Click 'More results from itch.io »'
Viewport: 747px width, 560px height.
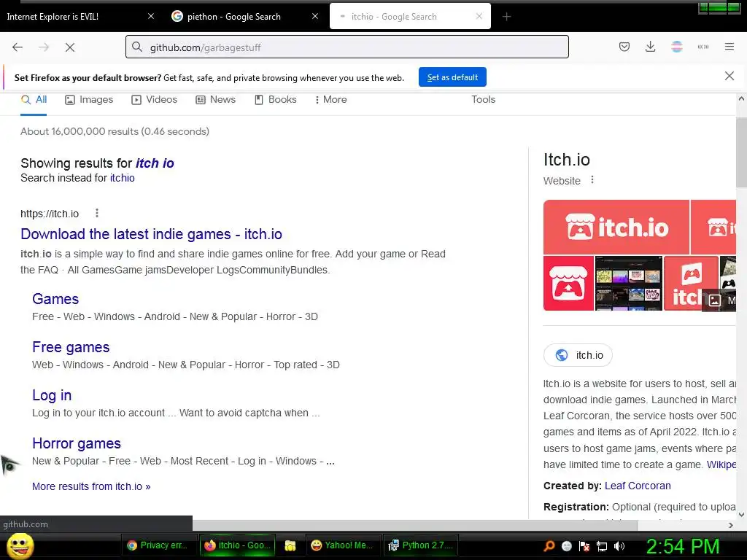click(x=91, y=486)
